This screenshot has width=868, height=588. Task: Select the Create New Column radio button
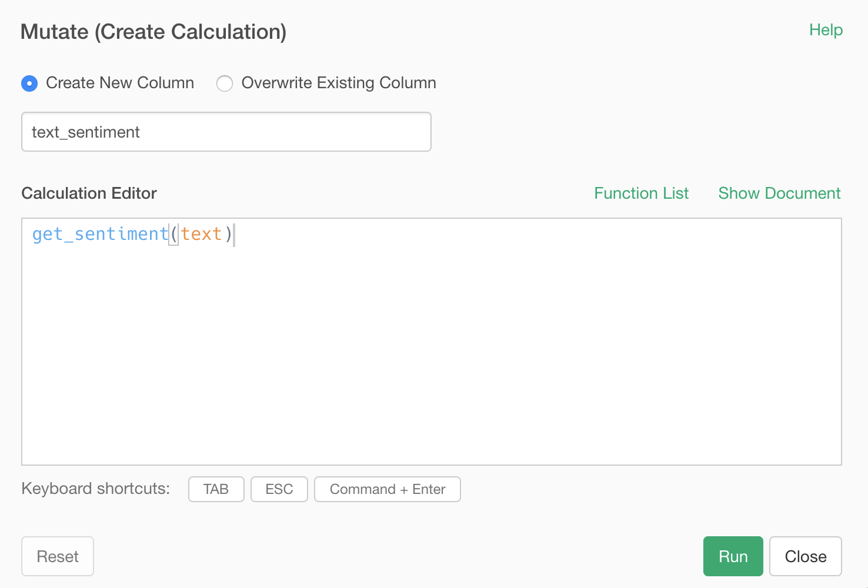[29, 83]
